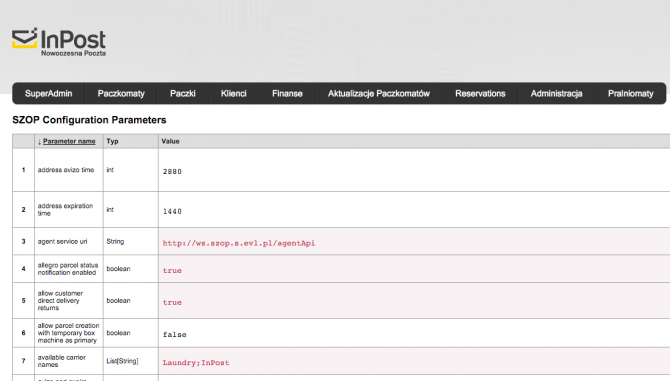Click true value for direct delivery returns
The width and height of the screenshot is (670, 381).
coord(172,302)
